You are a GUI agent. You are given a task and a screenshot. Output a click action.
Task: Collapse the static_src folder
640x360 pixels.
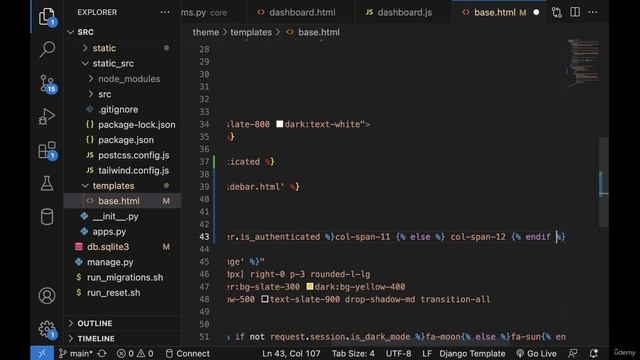122,63
